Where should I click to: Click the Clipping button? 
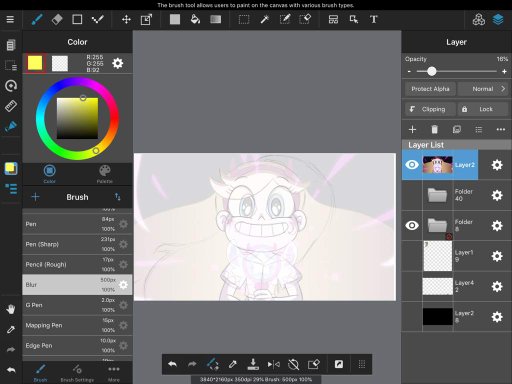tap(430, 109)
